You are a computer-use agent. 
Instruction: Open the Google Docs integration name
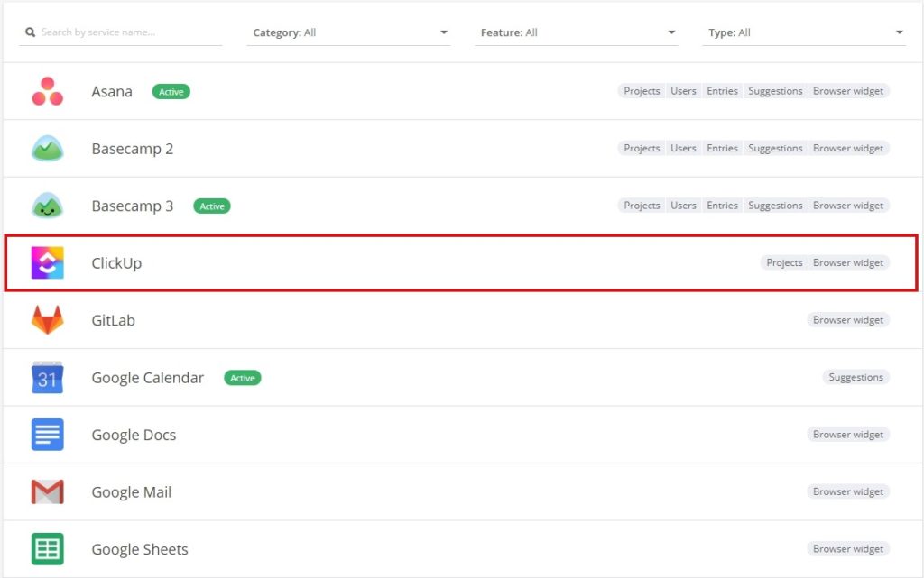click(x=134, y=435)
